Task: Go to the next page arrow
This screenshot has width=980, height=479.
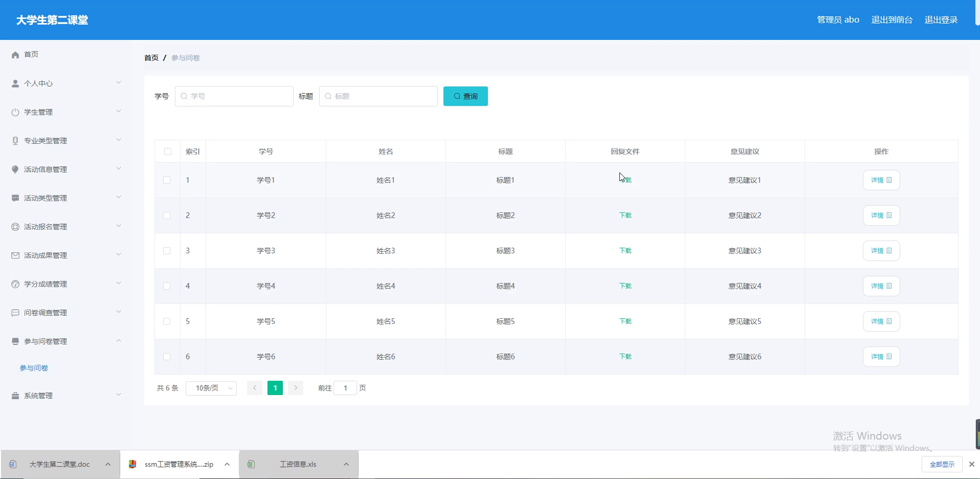Action: 296,388
